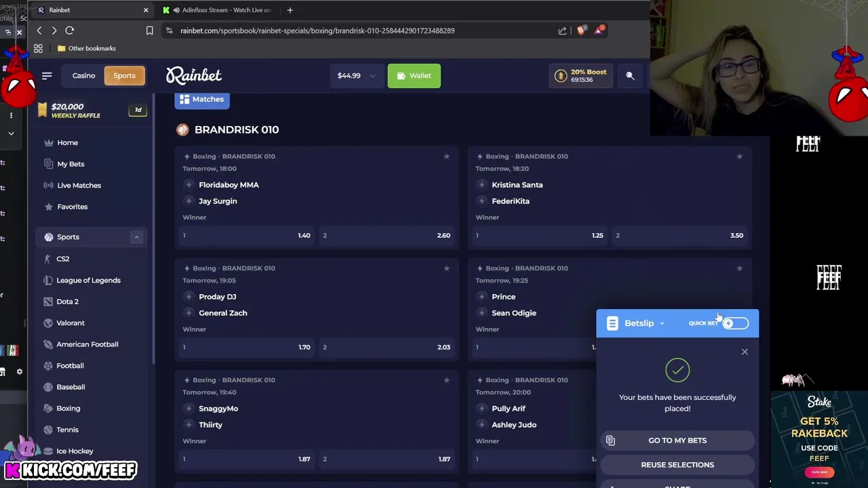
Task: Click the BRANDRISK 010 heading icon
Action: pos(182,130)
